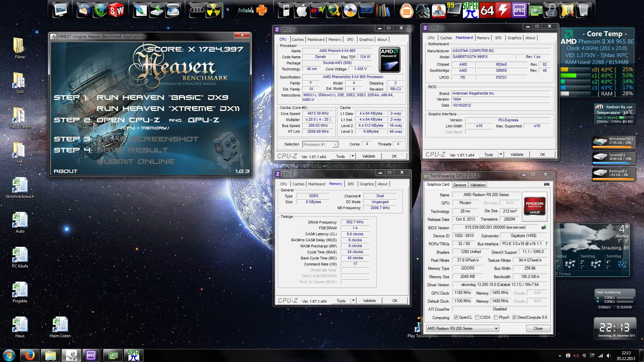Click the Close button in GPU-Z

click(538, 328)
